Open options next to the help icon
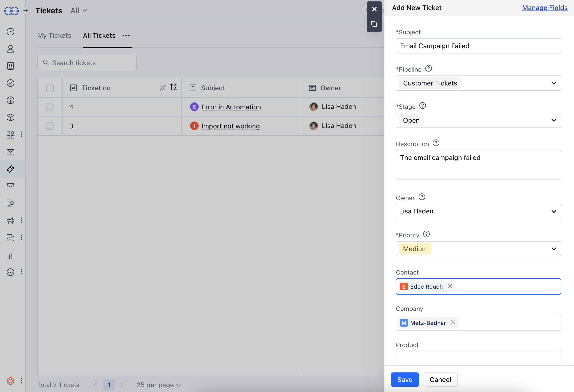 [x=21, y=381]
